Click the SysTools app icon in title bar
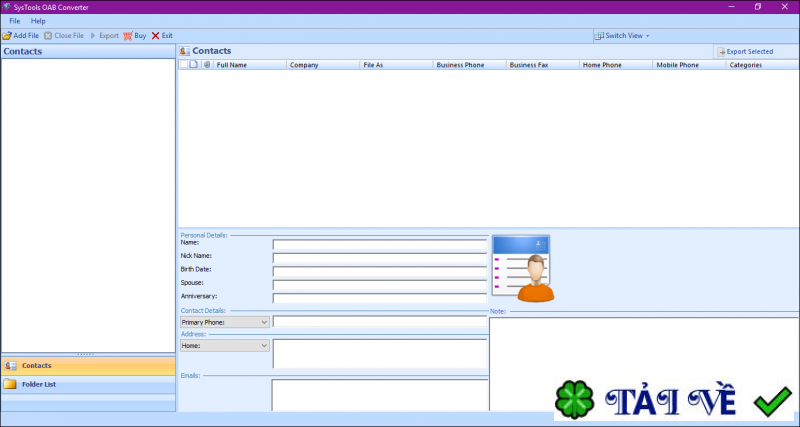This screenshot has height=427, width=800. pos(7,7)
